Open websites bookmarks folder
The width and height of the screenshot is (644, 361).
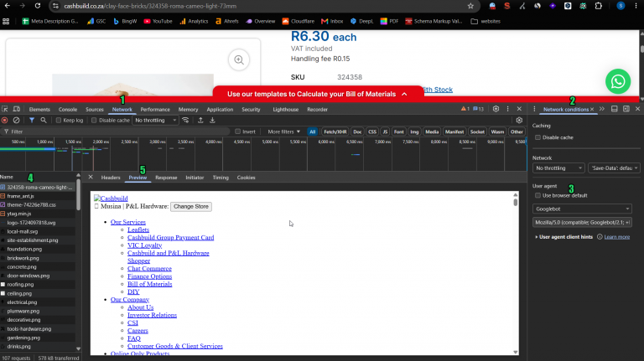[x=486, y=21]
